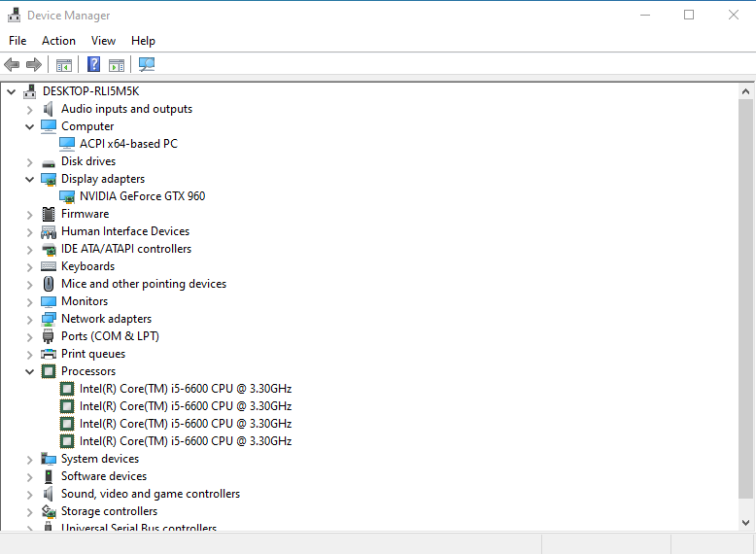Screen dimensions: 756x554
Task: Click the Ports (COM & LPT) icon
Action: pos(48,336)
